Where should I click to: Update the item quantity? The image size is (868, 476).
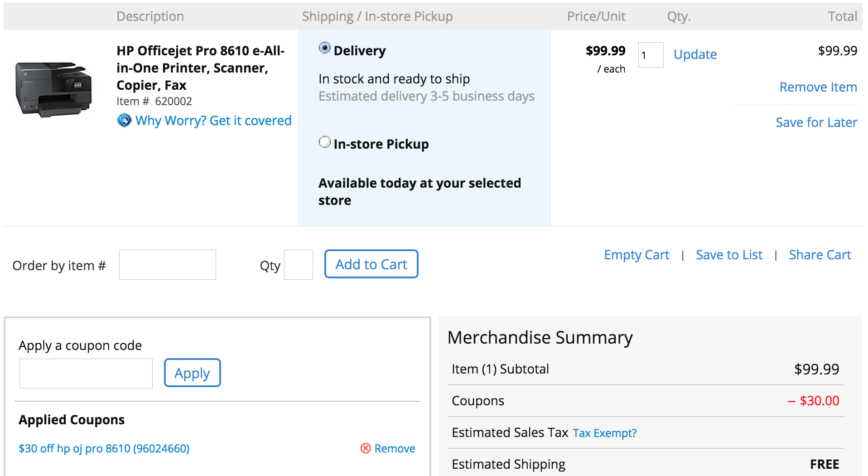click(x=695, y=54)
